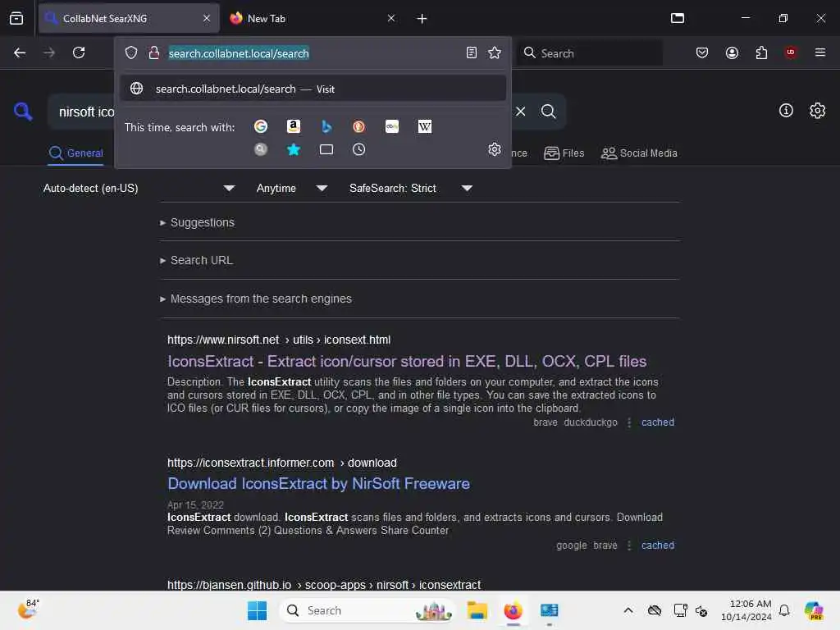This screenshot has height=630, width=840.
Task: Open File Explorer from taskbar
Action: coord(477,610)
